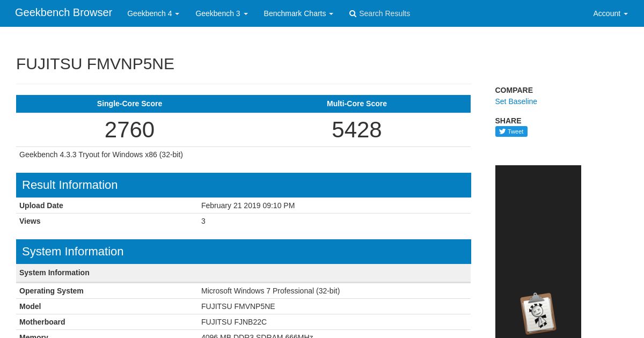Click the Views row label
The image size is (644, 338).
30,221
